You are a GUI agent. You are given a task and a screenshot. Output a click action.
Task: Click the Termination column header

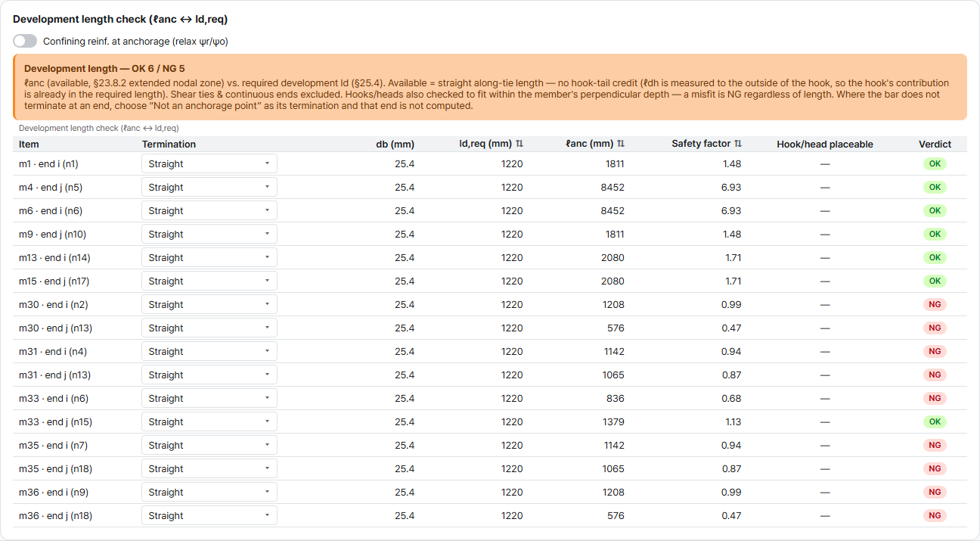[x=169, y=144]
